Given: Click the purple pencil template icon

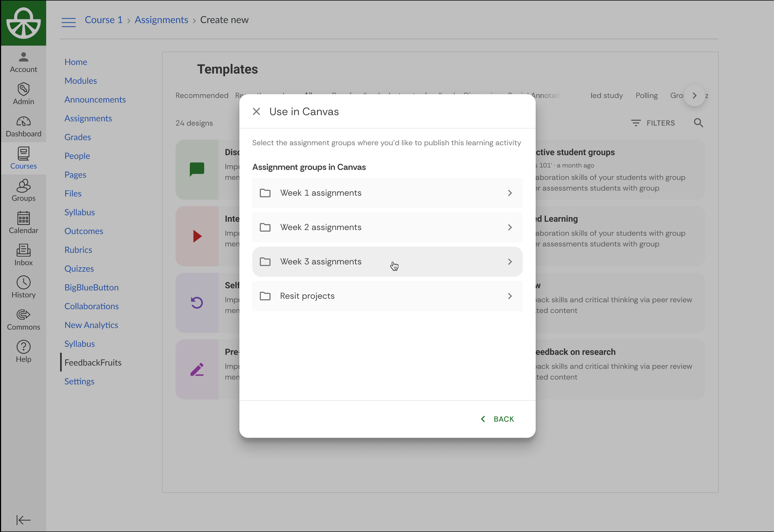Looking at the screenshot, I should (197, 369).
